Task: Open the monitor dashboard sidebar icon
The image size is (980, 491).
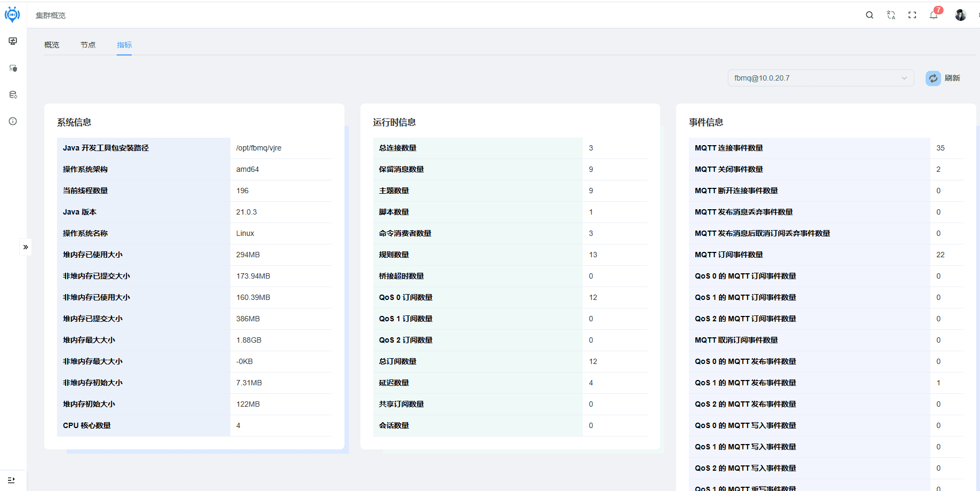Action: point(13,41)
